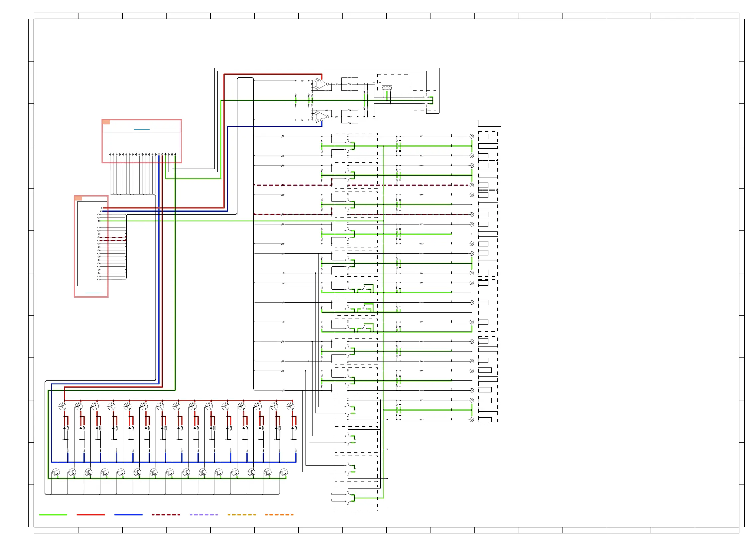Select the topmost round jack on right side
This screenshot has height=560, width=754.
pos(471,136)
